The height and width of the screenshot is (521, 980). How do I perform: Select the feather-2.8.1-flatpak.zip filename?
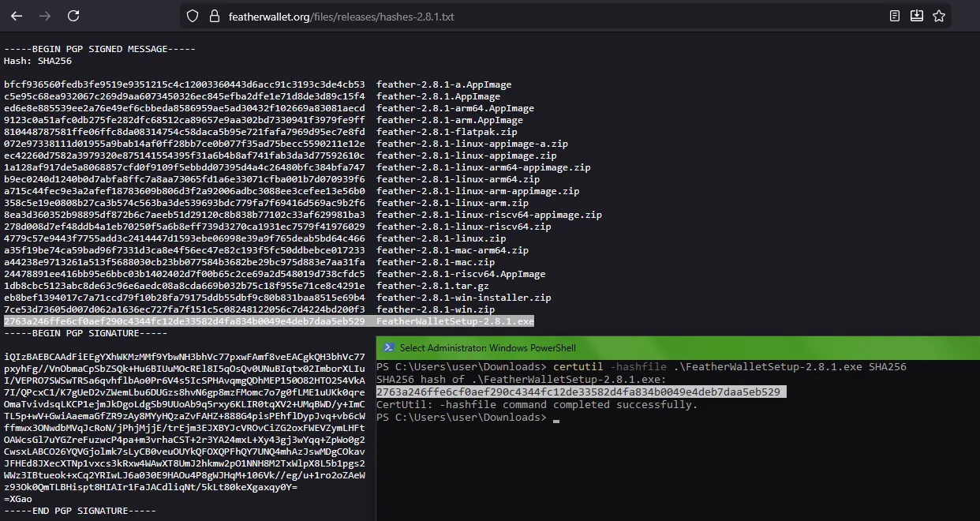(447, 132)
